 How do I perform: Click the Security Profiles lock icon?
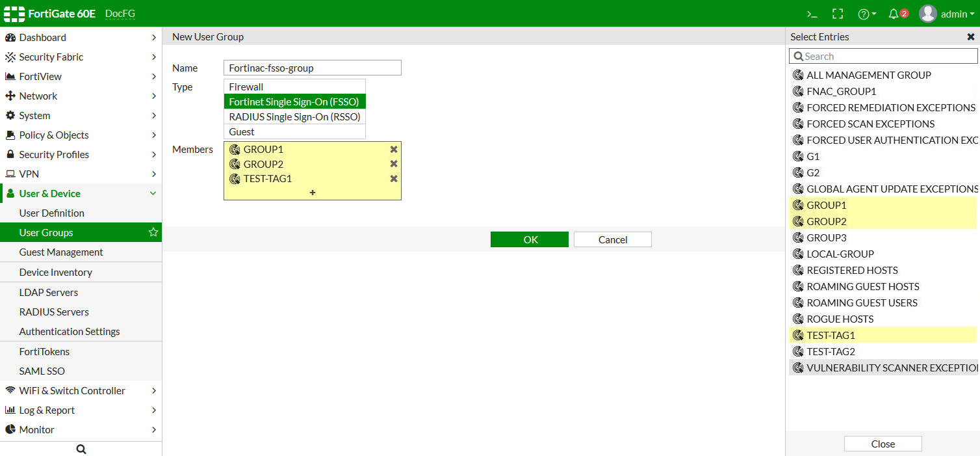[10, 155]
